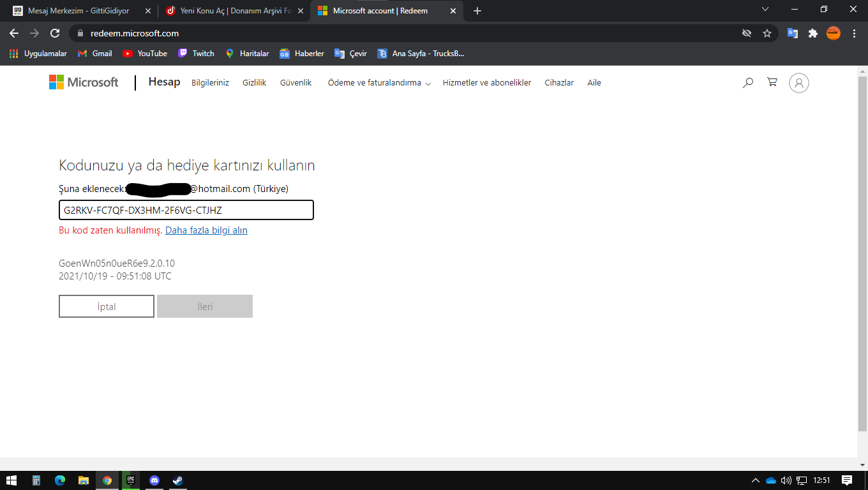
Task: Click the OneDrive cloud tray icon
Action: (x=770, y=480)
